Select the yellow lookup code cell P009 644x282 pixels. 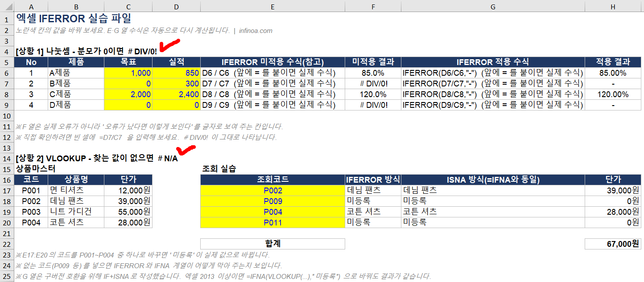pos(272,201)
